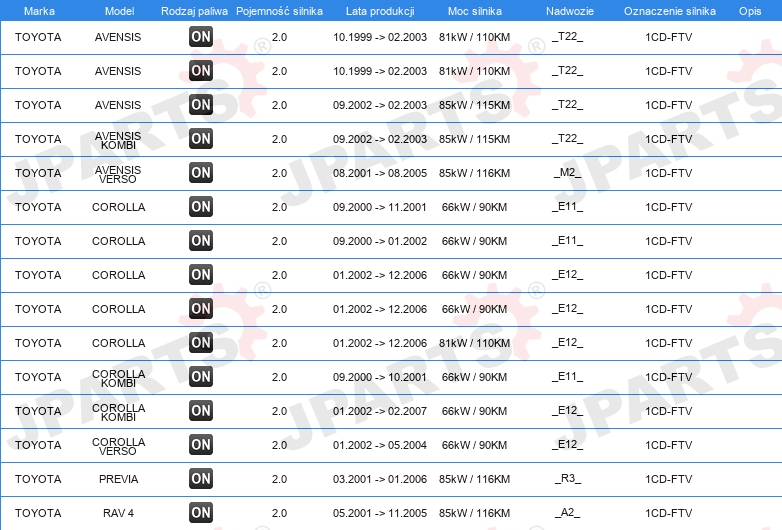Click the date range 05.2001 -> 11.2005
Screen dimensions: 782x530
coord(380,513)
